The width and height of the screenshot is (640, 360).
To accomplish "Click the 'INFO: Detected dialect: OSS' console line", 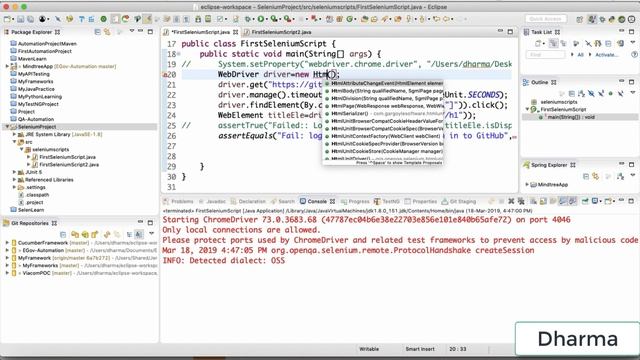I will click(224, 260).
